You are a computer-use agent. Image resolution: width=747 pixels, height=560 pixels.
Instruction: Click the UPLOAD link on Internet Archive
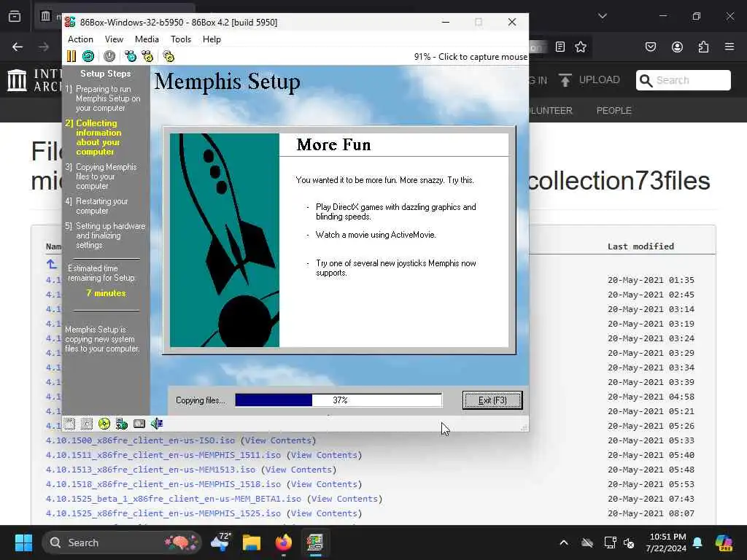pyautogui.click(x=589, y=80)
